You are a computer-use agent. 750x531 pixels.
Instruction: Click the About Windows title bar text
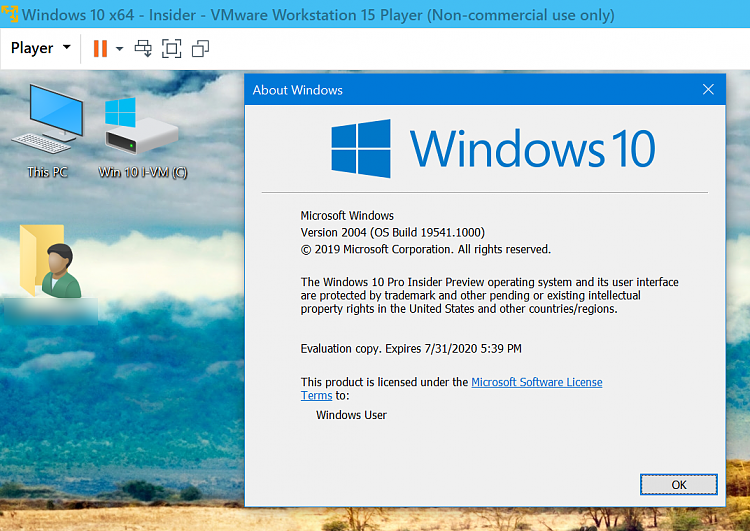pos(298,90)
